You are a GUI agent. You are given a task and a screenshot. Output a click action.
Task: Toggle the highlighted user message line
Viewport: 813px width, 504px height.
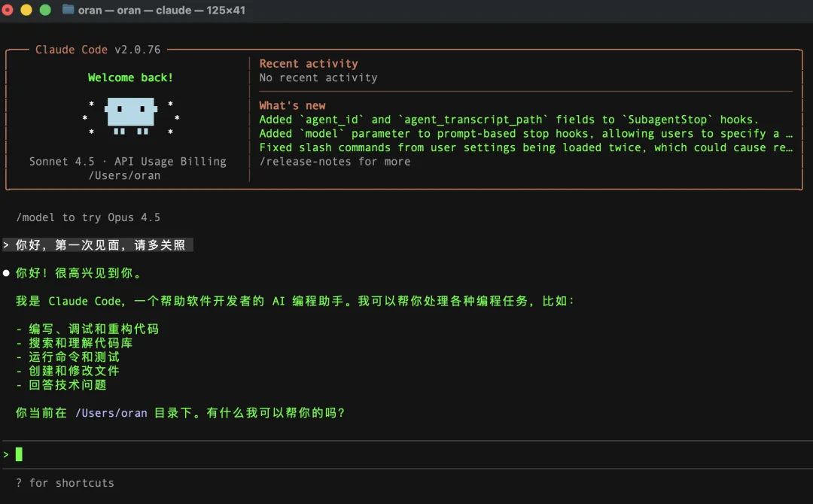click(98, 244)
